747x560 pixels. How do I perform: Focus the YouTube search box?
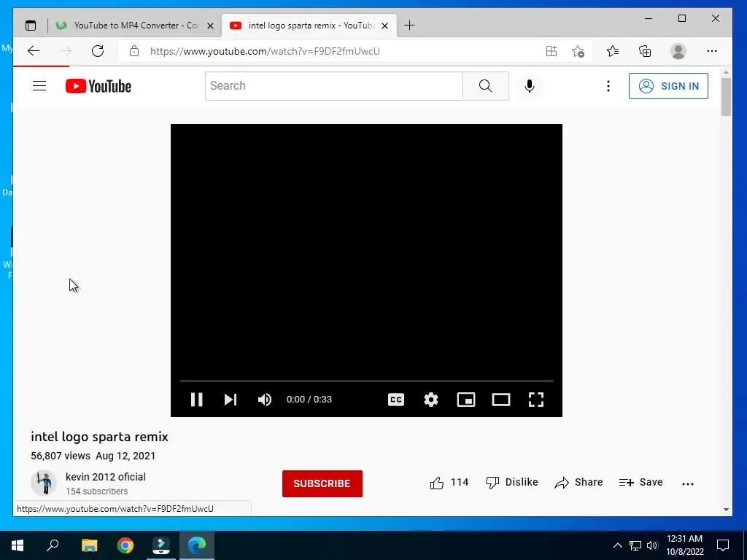333,86
